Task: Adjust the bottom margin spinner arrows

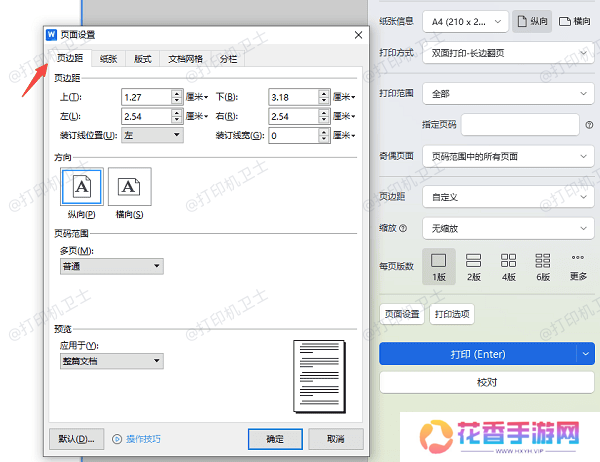Action: [x=324, y=97]
